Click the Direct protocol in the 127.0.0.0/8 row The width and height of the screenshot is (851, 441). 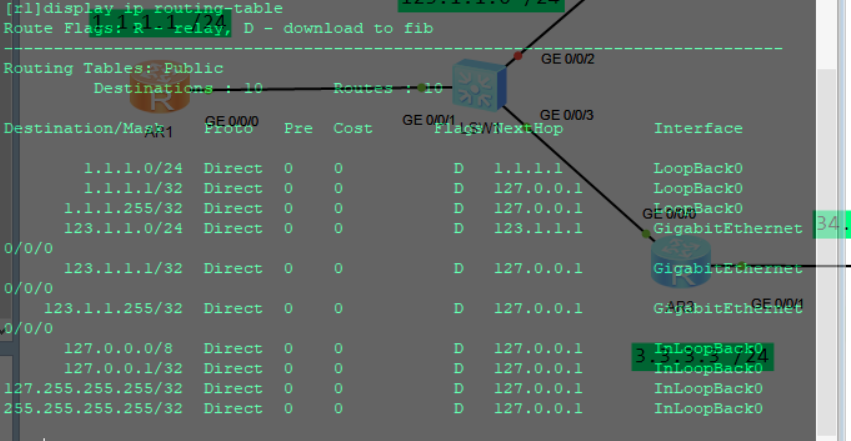pyautogui.click(x=233, y=349)
